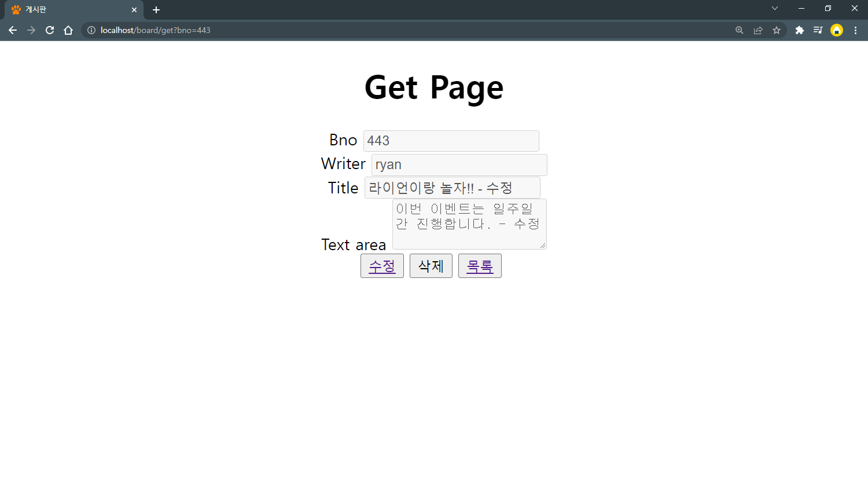Click the Get Page heading
Image resolution: width=868 pixels, height=498 pixels.
pyautogui.click(x=434, y=88)
